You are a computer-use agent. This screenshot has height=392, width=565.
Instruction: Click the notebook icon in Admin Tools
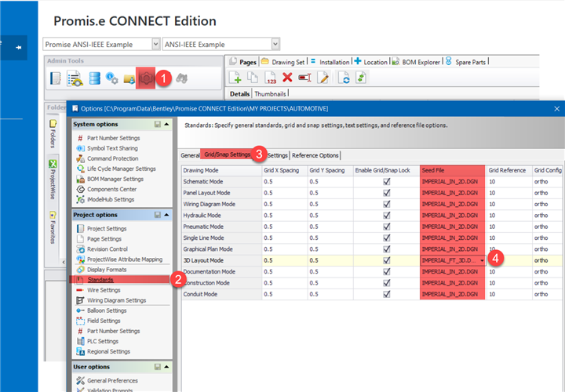coord(56,78)
